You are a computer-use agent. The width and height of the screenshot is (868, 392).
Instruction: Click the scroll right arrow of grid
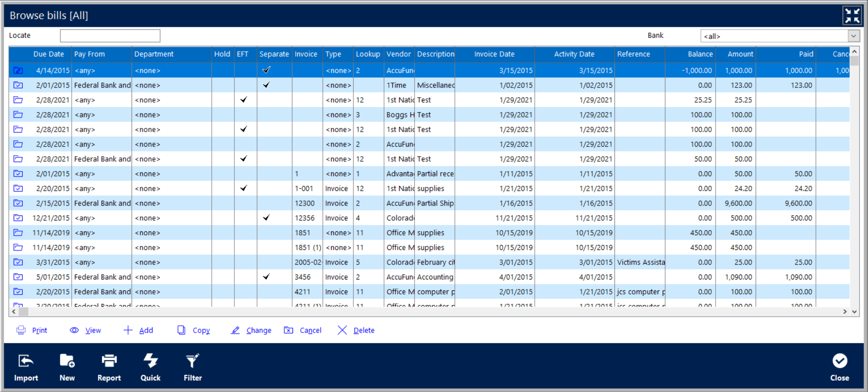[x=844, y=312]
